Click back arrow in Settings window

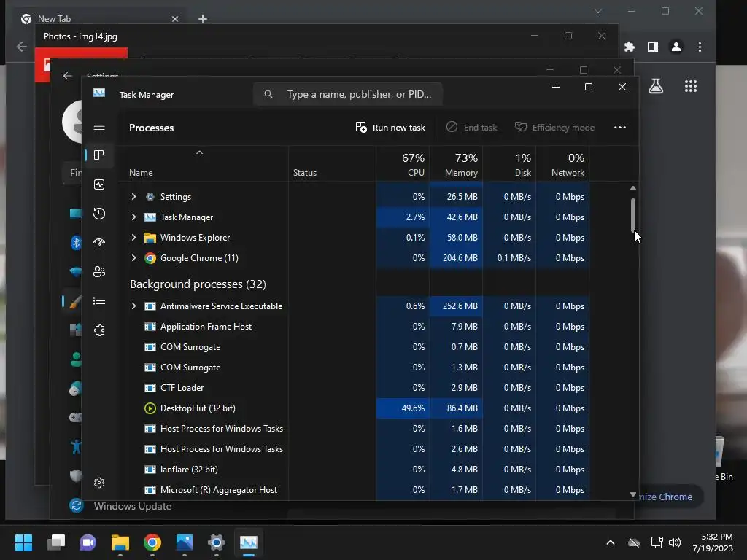click(x=68, y=76)
